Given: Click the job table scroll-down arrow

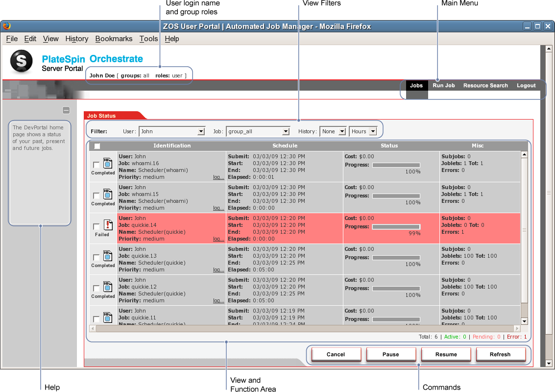Looking at the screenshot, I should pyautogui.click(x=524, y=321).
